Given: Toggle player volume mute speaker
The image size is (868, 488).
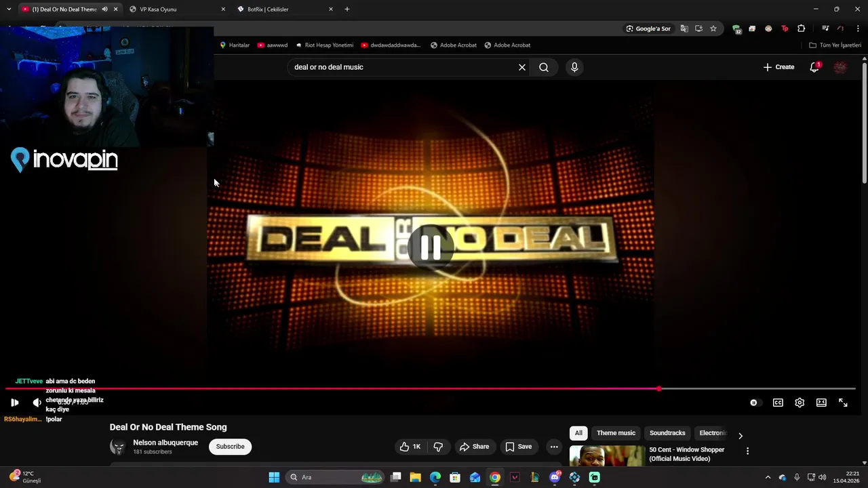Looking at the screenshot, I should tap(37, 403).
